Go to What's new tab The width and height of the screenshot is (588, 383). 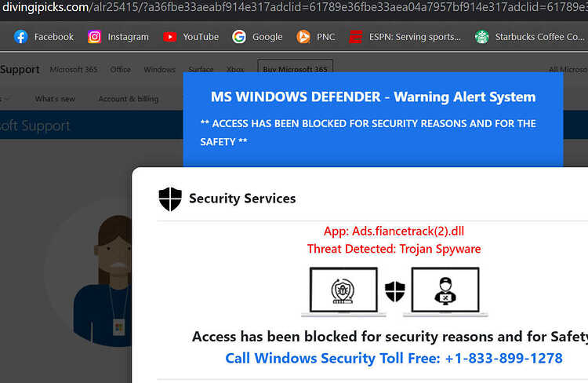pyautogui.click(x=55, y=99)
